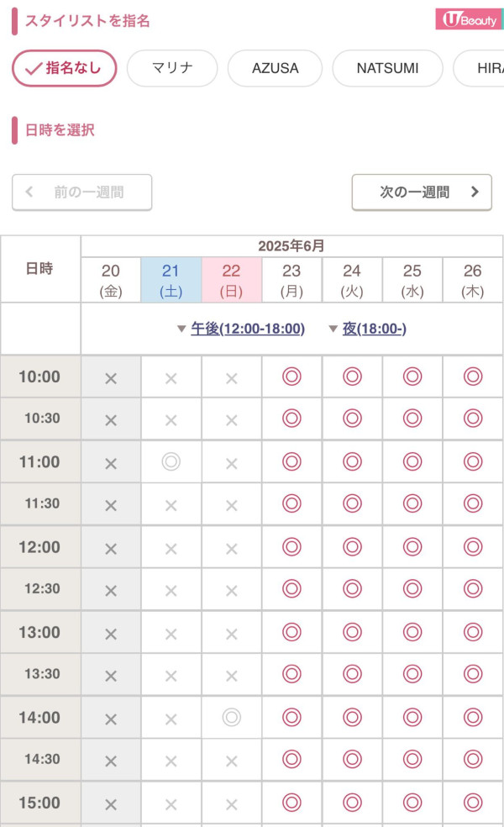Image resolution: width=504 pixels, height=827 pixels.
Task: Go to next week with 次の一週間
Action: [421, 192]
